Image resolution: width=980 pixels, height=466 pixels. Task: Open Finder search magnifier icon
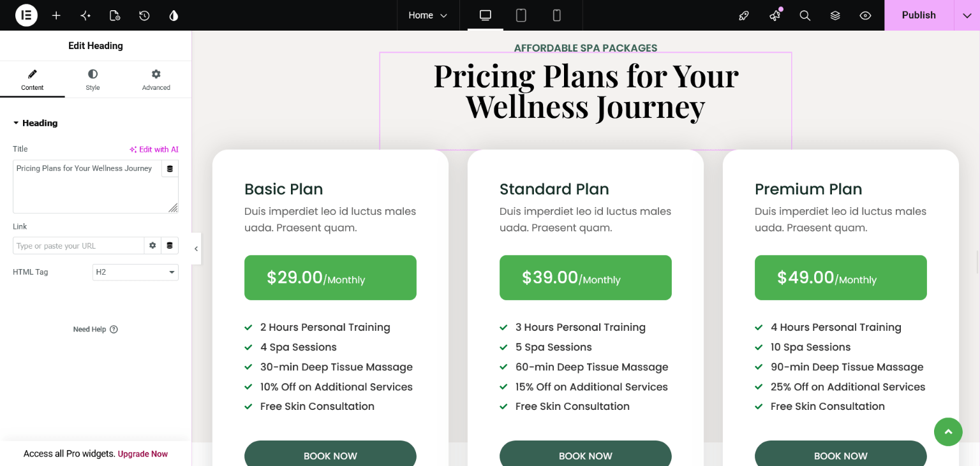pyautogui.click(x=805, y=15)
